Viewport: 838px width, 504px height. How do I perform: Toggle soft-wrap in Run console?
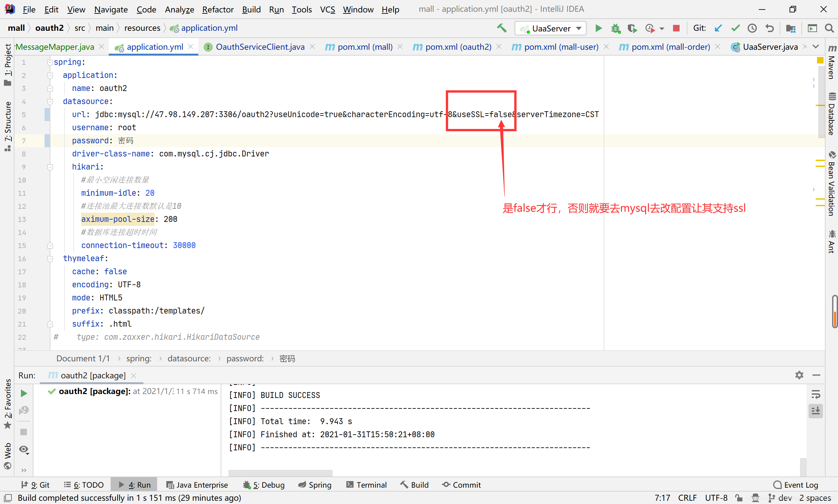(x=816, y=394)
